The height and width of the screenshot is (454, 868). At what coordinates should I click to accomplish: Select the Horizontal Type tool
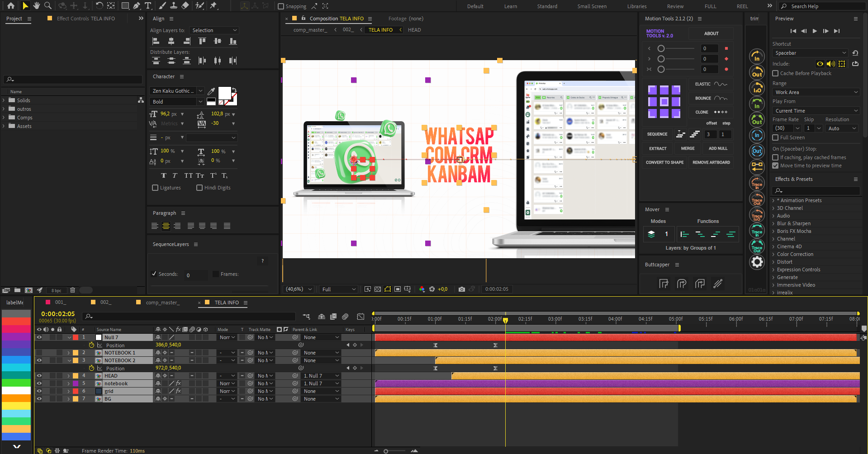click(148, 6)
